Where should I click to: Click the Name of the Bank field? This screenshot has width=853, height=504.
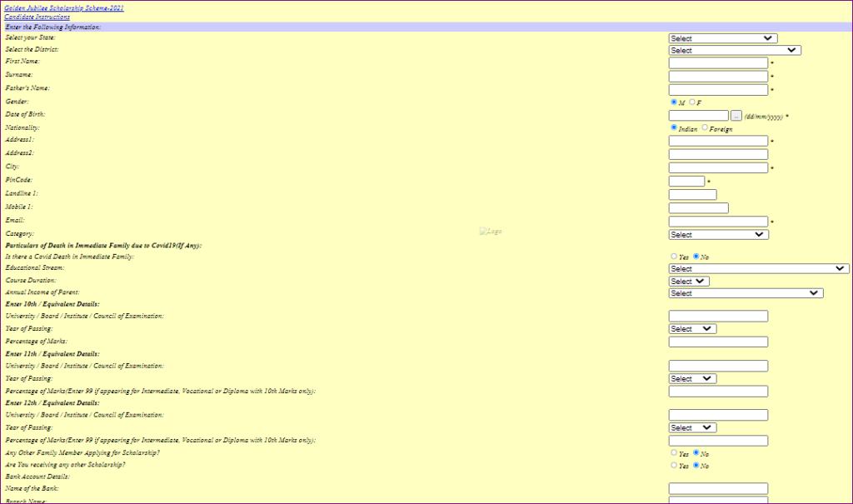click(717, 489)
